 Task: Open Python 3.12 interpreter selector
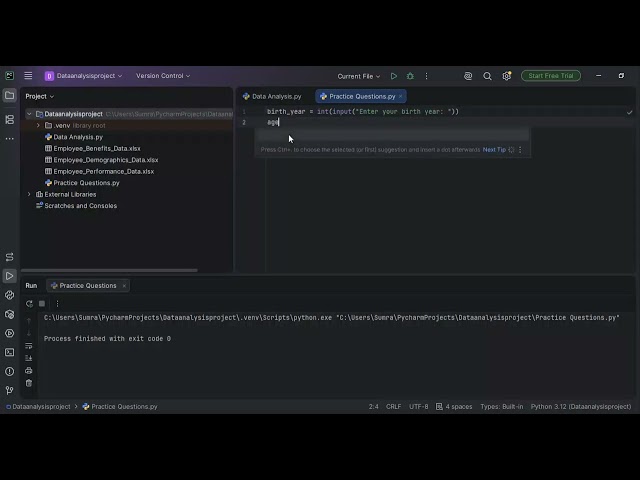click(x=581, y=407)
